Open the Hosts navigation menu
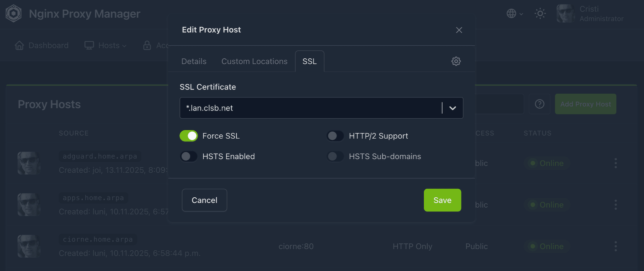Image resolution: width=644 pixels, height=271 pixels. point(105,46)
